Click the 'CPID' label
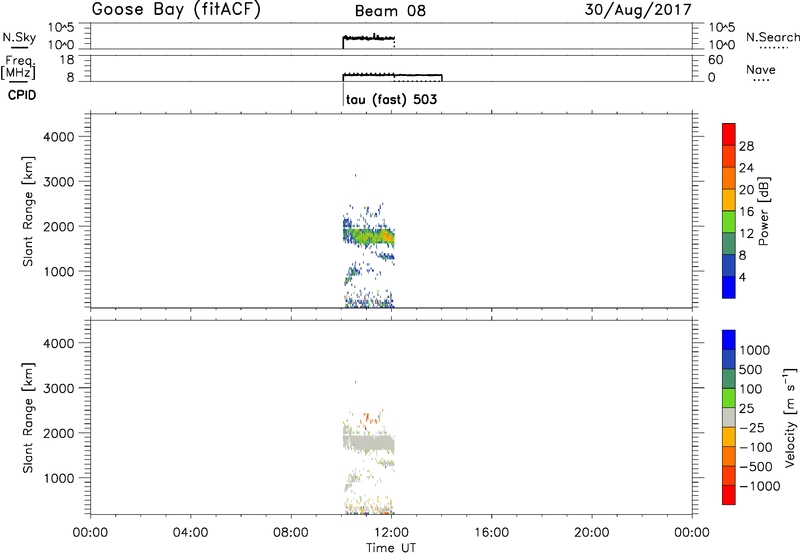The width and height of the screenshot is (800, 554). [x=22, y=95]
